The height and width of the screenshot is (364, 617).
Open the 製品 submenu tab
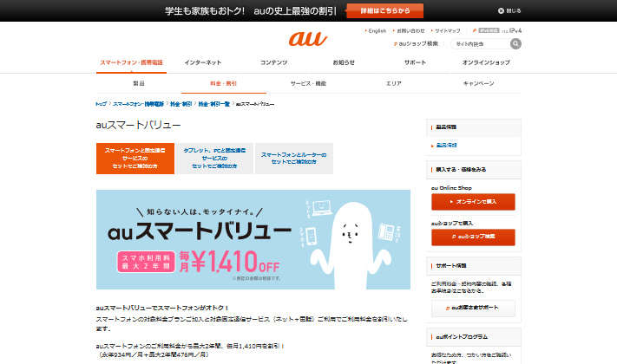139,83
